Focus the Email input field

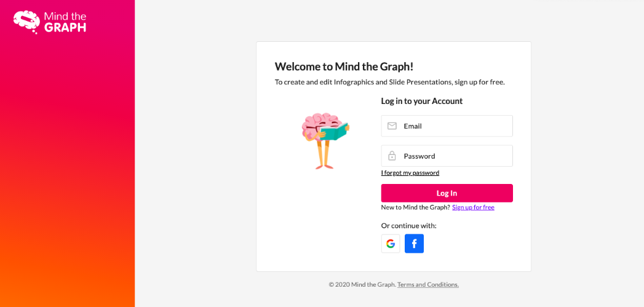click(447, 126)
